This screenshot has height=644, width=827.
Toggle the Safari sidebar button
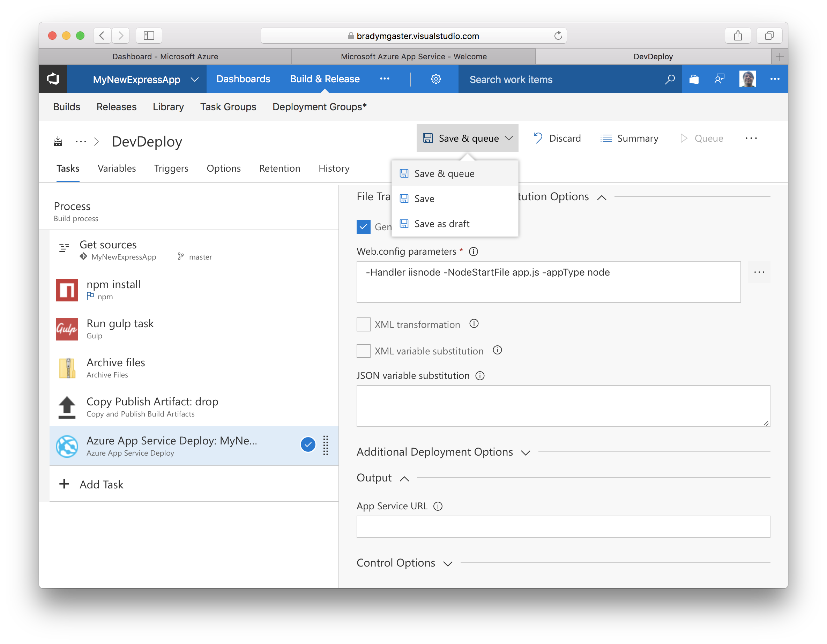(x=149, y=36)
